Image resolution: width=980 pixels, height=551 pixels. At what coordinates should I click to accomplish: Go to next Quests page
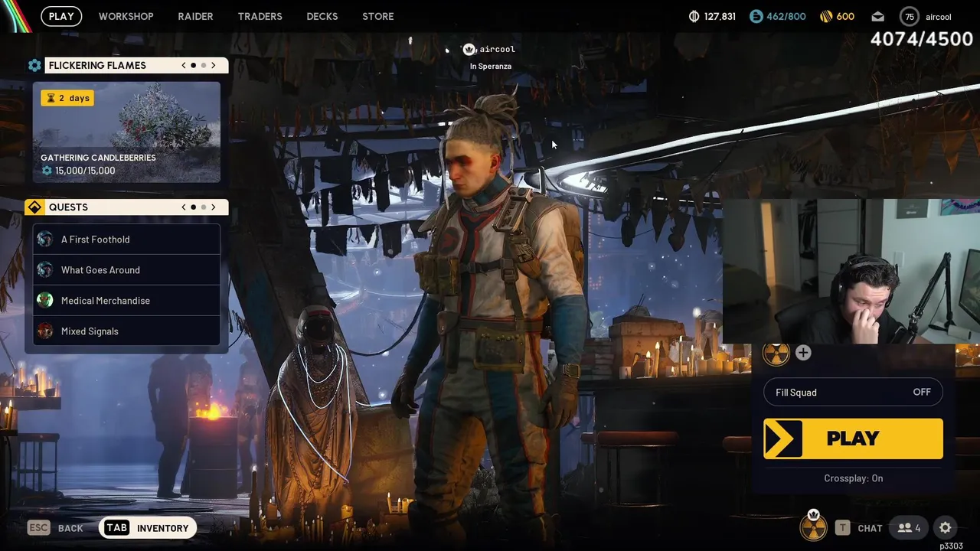214,207
